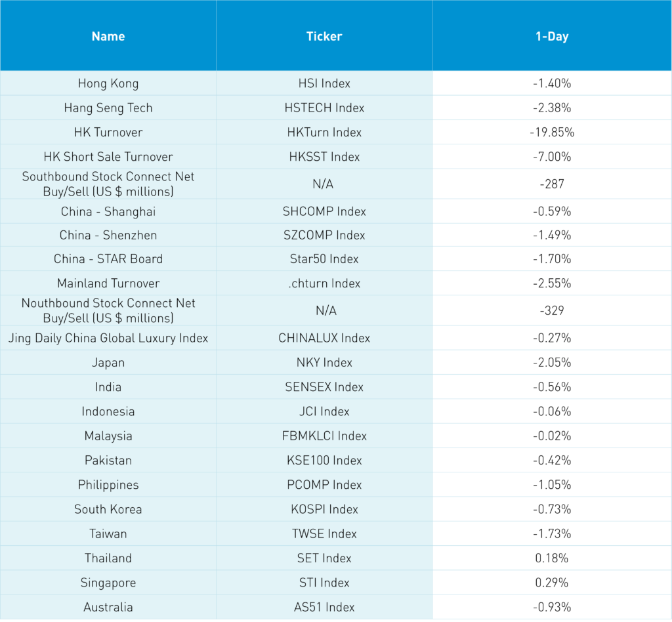Click the SENSEX Index ticker
This screenshot has width=672, height=622.
point(324,387)
